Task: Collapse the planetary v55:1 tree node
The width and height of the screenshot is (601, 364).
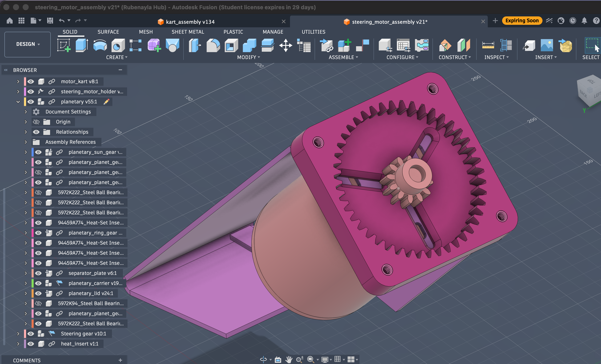Action: point(18,102)
